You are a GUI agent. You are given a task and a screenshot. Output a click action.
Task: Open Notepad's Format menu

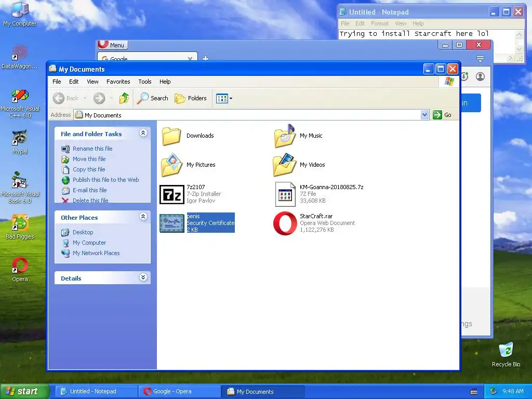380,23
